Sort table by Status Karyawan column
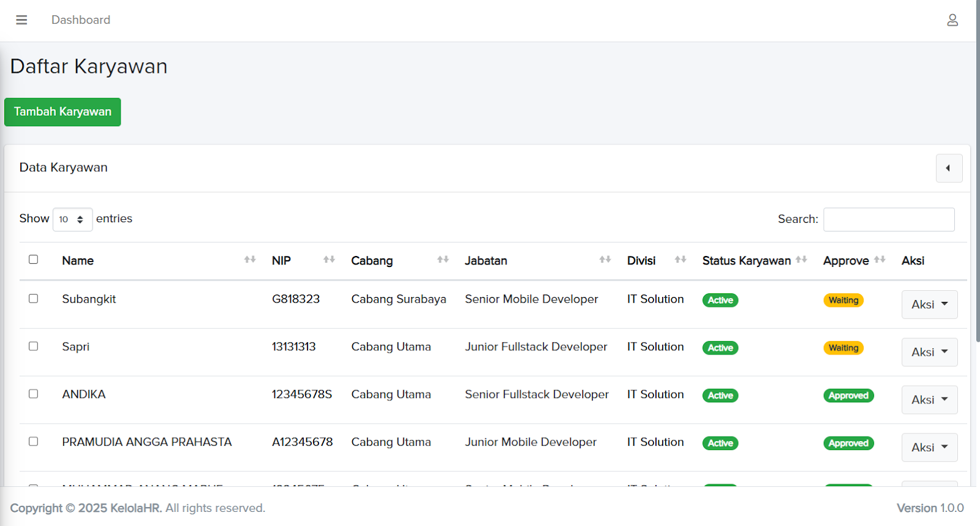This screenshot has height=526, width=980. tap(746, 261)
